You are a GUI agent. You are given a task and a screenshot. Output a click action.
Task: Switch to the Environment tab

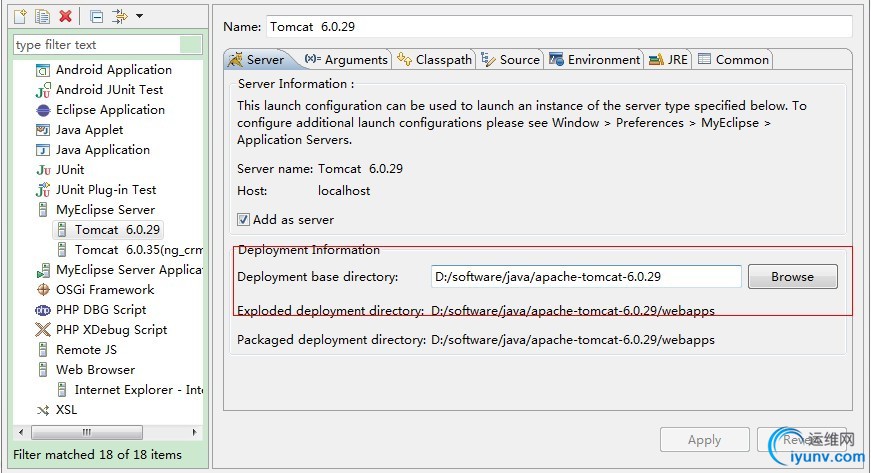(594, 59)
